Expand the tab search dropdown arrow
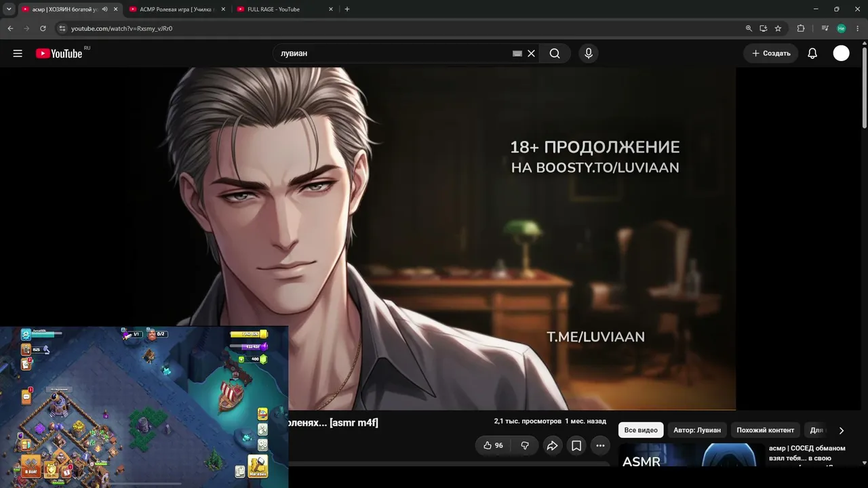This screenshot has height=488, width=868. tap(9, 9)
